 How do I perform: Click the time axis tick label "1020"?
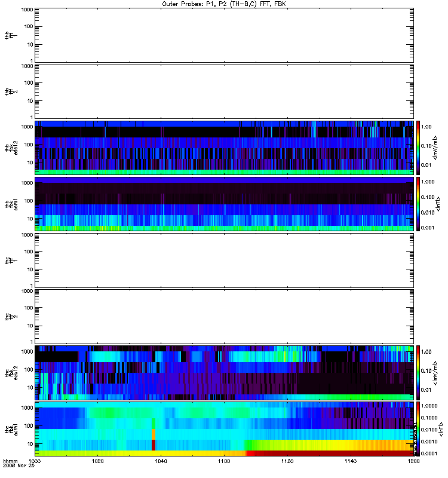pyautogui.click(x=97, y=461)
